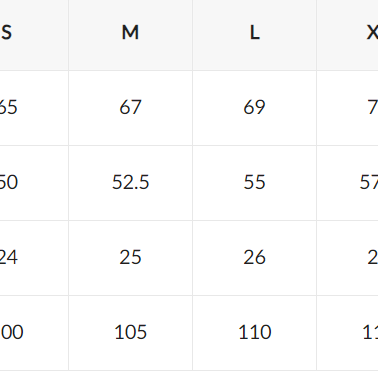Screen dimensions: 378x378
Task: Select the cut-off 2 cell right of 26
Action: coord(347,258)
